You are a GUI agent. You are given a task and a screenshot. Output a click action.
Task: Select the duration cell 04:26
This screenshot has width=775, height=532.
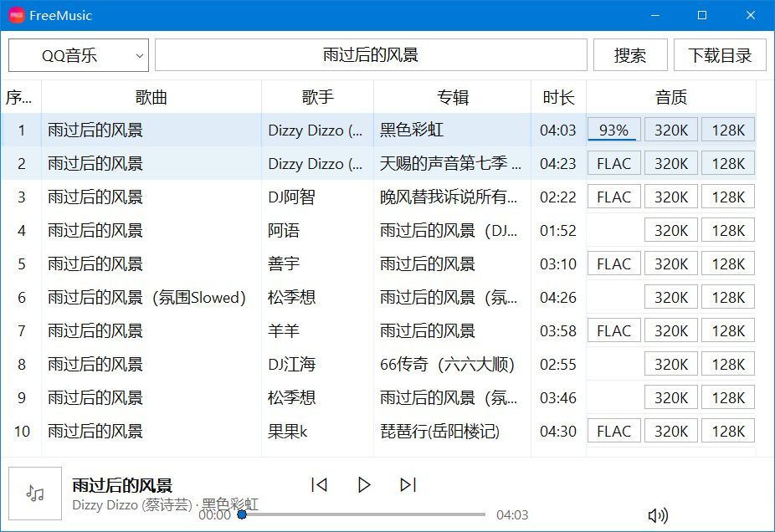(558, 297)
